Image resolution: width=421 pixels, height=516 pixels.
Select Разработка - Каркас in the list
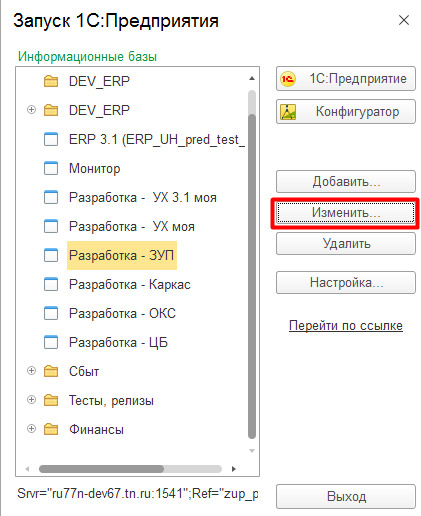[x=130, y=285]
